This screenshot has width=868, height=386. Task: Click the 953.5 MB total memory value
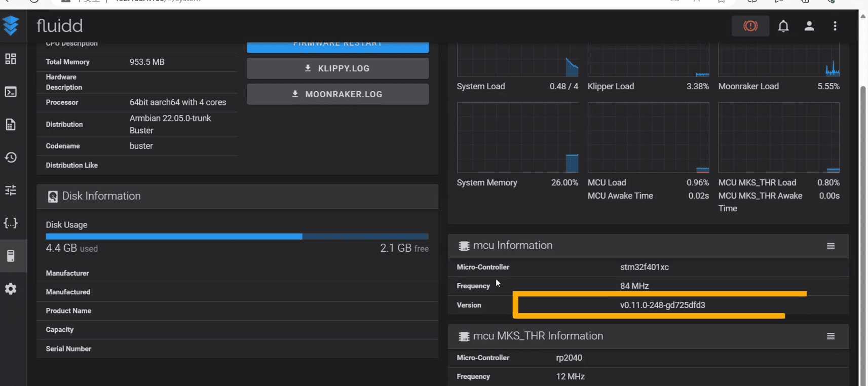(x=147, y=62)
